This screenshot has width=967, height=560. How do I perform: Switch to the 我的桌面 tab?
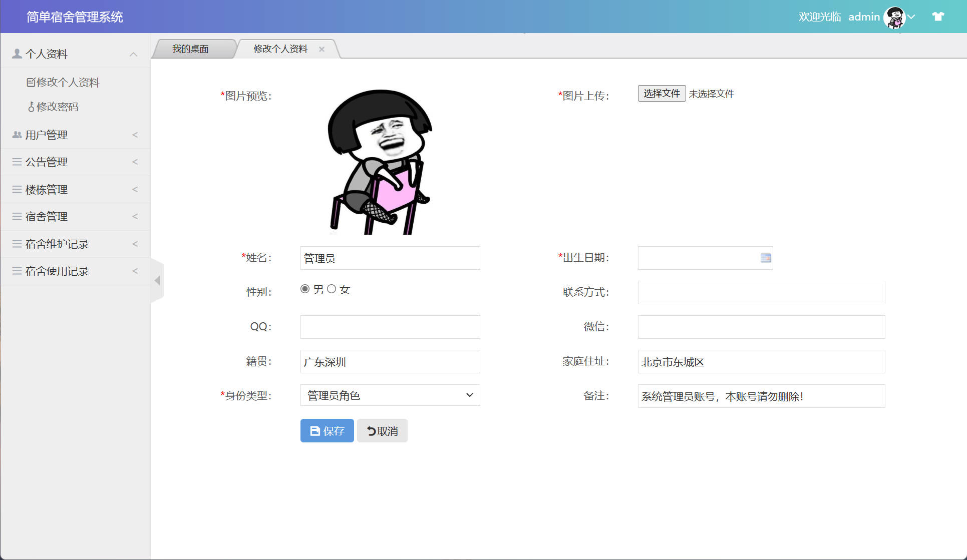tap(191, 49)
